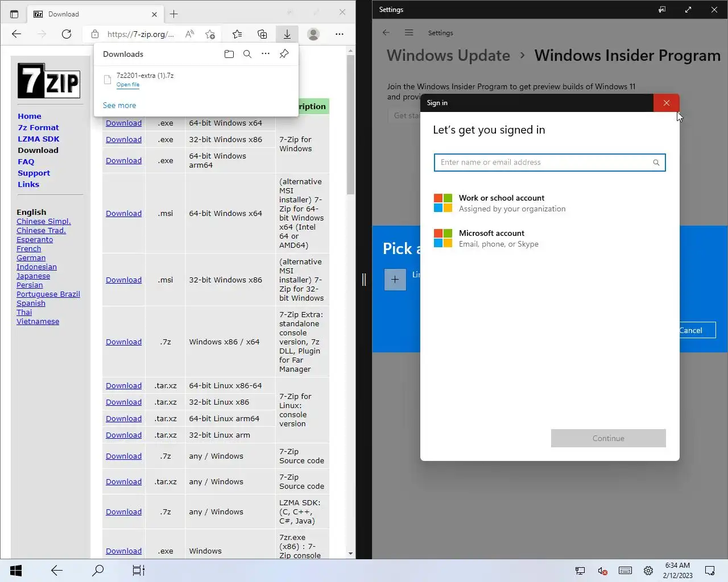
Task: Close the Sign in dialog
Action: coord(666,103)
